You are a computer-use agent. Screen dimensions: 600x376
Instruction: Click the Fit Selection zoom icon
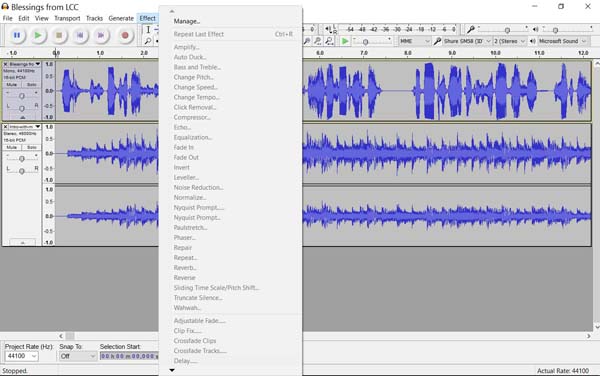318,41
